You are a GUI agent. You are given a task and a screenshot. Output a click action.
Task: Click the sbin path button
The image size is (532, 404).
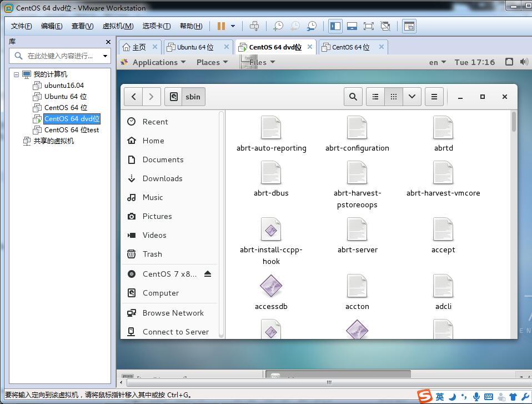tap(193, 97)
